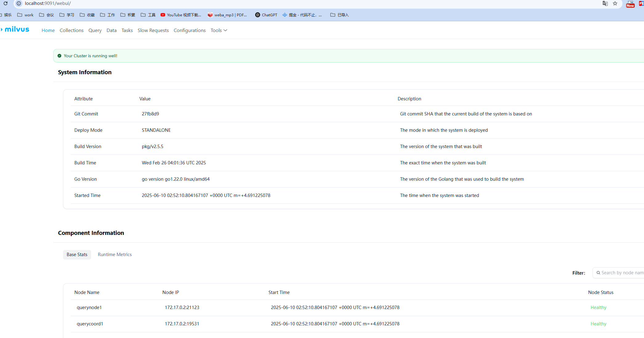Open the YouTube video download bookmark

[181, 15]
